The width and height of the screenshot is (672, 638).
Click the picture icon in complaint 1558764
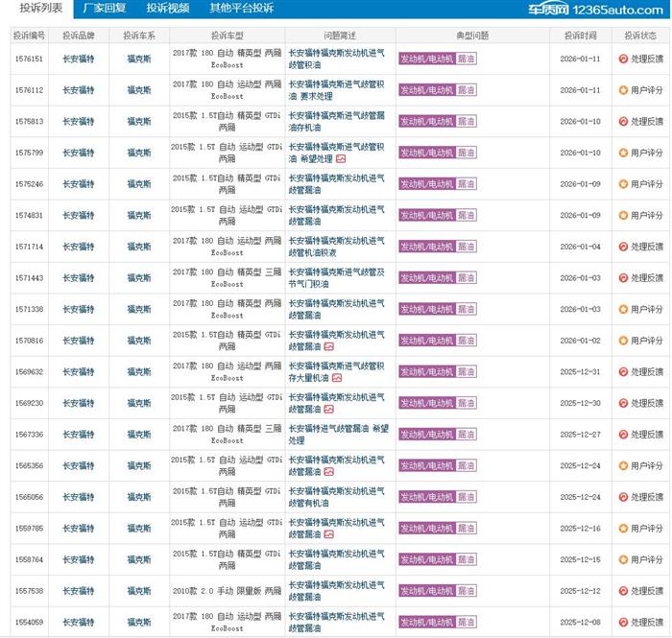[x=328, y=566]
